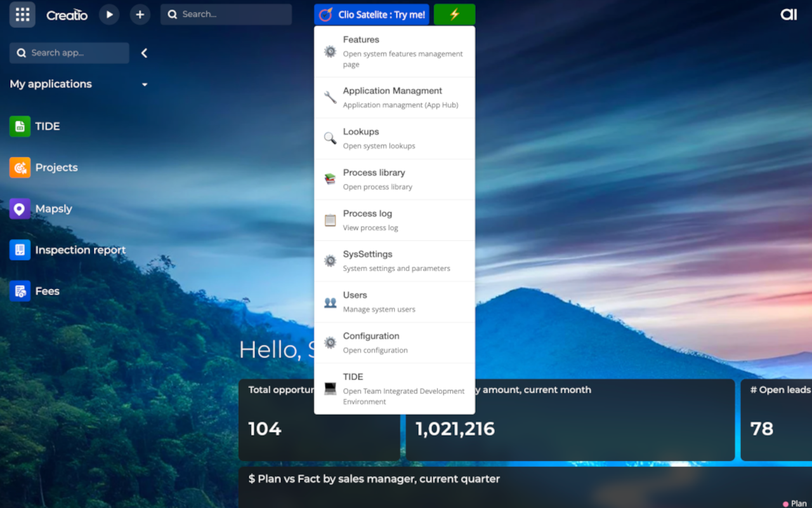Click the SysSettings gear icon

click(x=330, y=260)
